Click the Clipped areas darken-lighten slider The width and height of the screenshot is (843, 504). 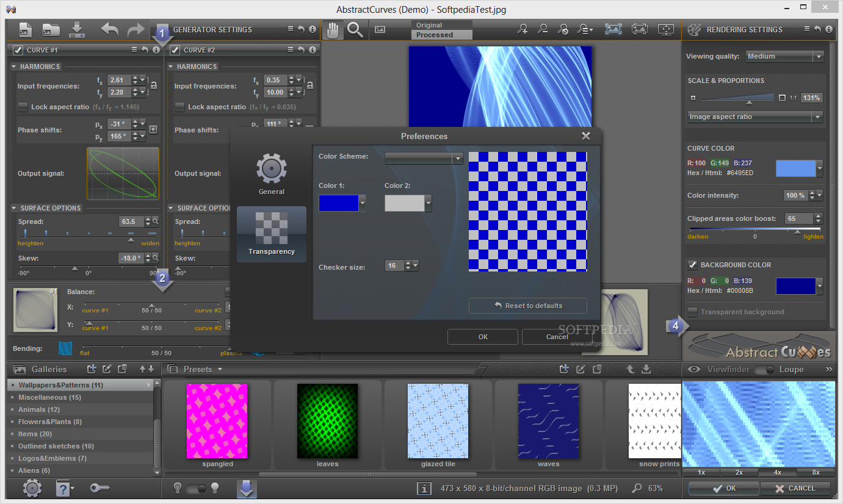(x=755, y=230)
